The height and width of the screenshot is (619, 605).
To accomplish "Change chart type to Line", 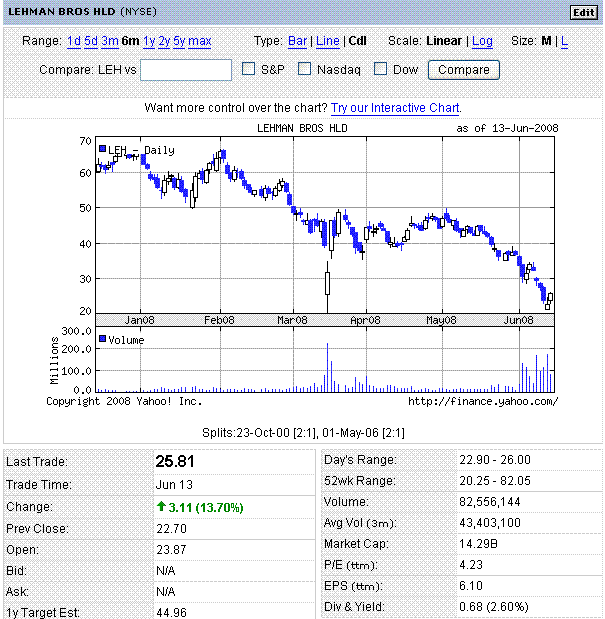I will tap(328, 41).
